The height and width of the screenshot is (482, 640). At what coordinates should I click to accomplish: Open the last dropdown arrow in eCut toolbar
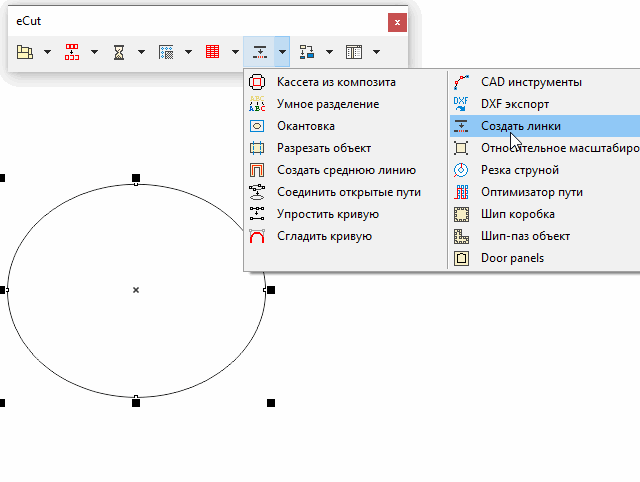pyautogui.click(x=376, y=52)
